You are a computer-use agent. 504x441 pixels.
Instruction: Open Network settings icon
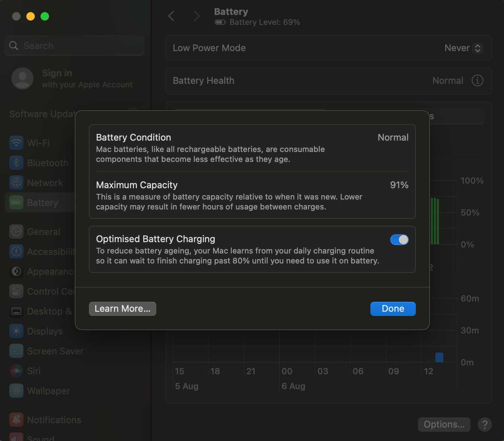tap(16, 183)
